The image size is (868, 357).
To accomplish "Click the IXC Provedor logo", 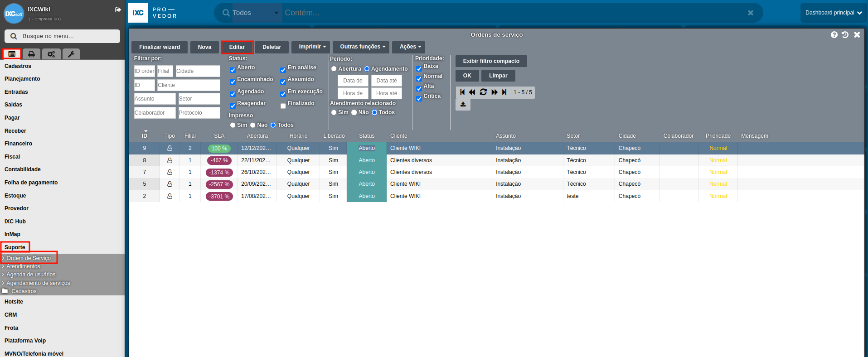I will (x=153, y=13).
